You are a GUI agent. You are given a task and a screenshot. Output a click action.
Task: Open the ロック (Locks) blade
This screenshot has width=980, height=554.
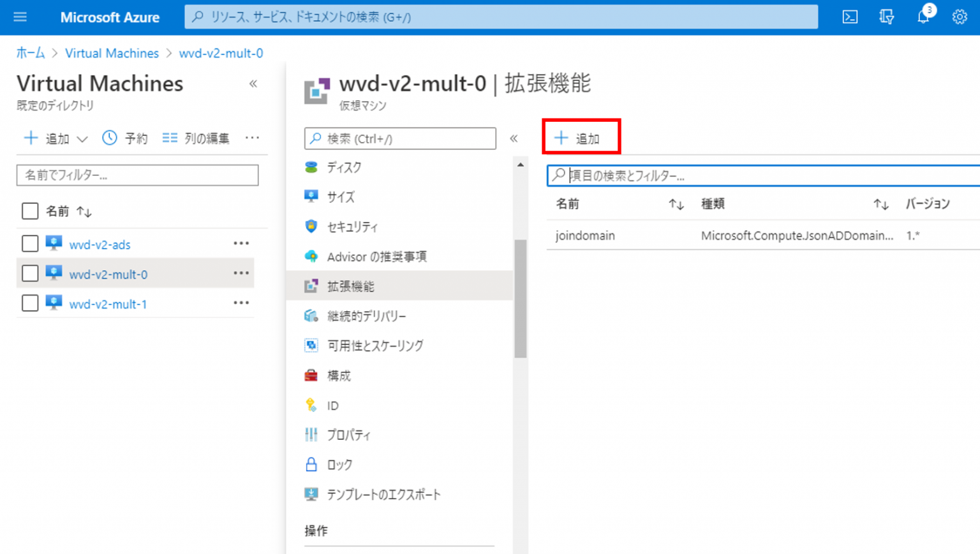click(x=339, y=464)
